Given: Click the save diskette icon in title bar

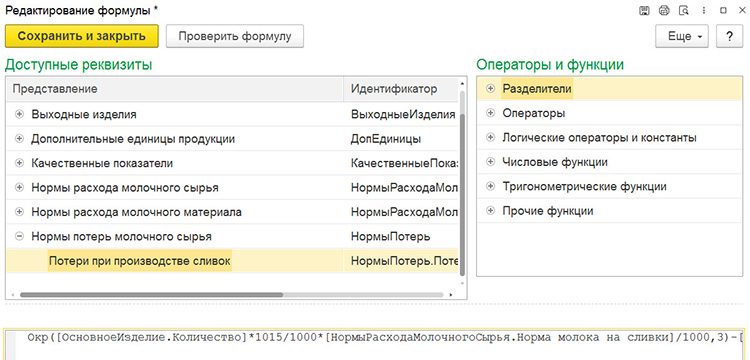Looking at the screenshot, I should pos(644,11).
